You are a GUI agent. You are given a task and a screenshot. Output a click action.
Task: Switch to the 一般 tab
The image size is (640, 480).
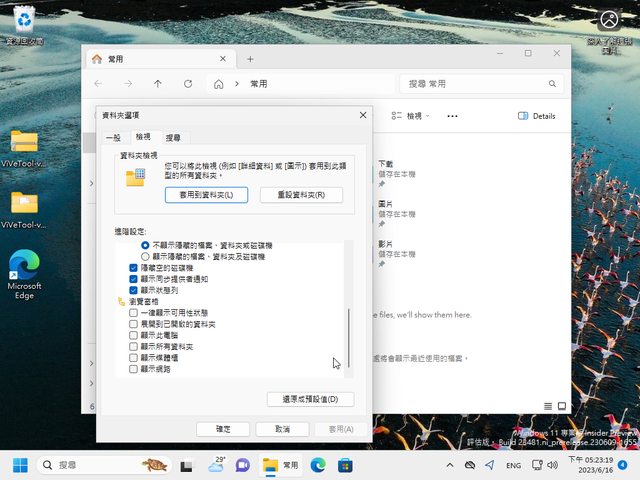point(112,136)
